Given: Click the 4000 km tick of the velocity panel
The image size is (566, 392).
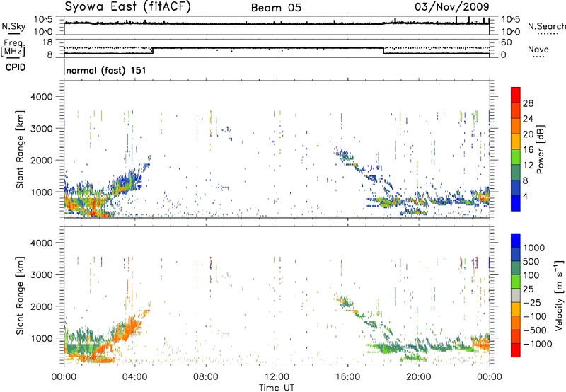Looking at the screenshot, I should pyautogui.click(x=41, y=243).
